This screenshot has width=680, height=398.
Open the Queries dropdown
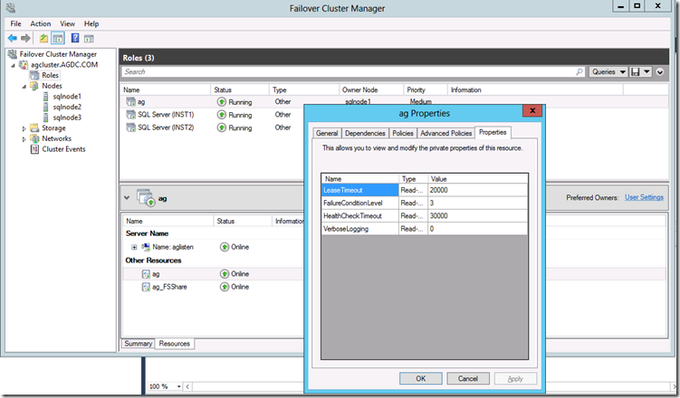608,72
